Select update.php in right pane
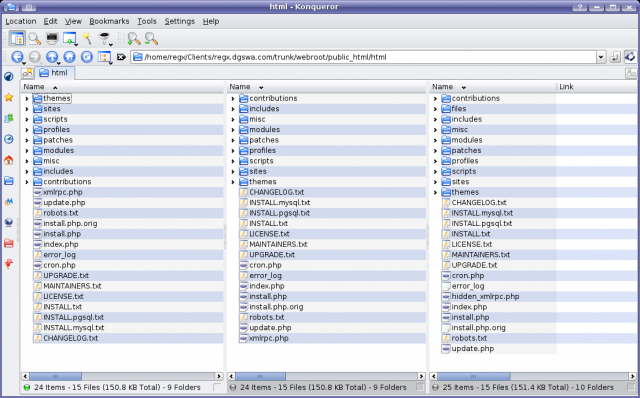The width and height of the screenshot is (640, 398). tap(473, 349)
